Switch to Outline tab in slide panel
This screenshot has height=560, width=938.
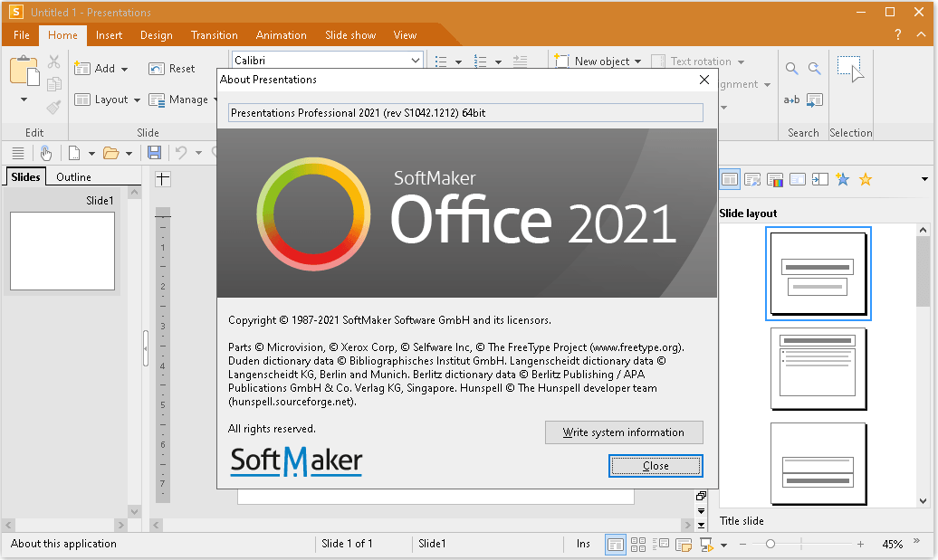(73, 177)
